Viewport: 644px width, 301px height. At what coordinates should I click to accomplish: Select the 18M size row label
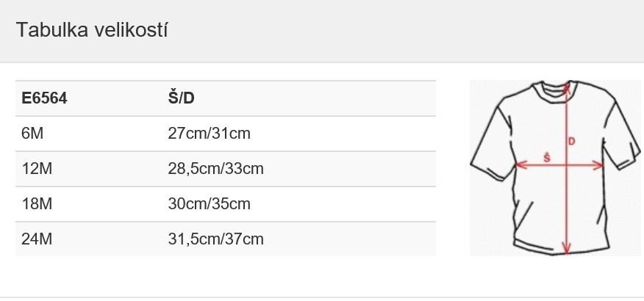click(x=37, y=204)
